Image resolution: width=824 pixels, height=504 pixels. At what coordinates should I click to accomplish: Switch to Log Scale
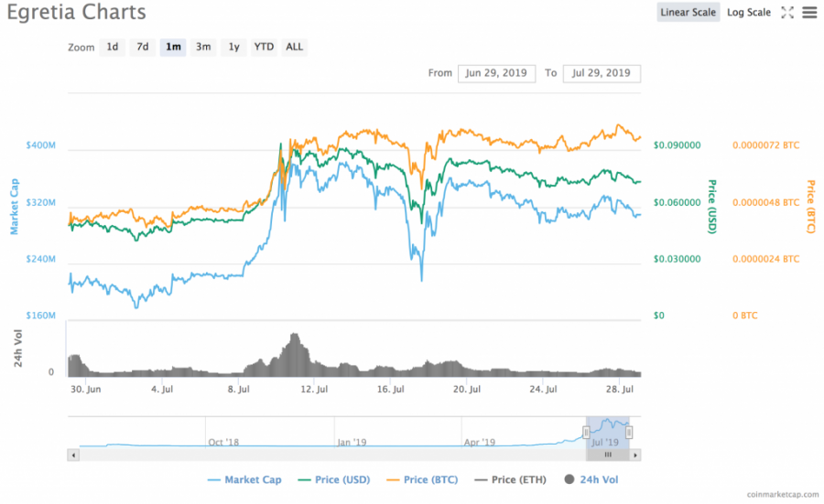tap(748, 12)
